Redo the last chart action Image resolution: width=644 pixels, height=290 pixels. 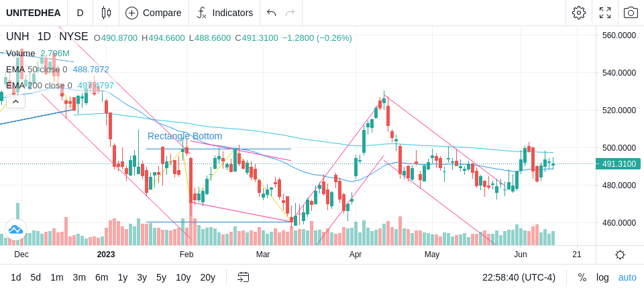(x=290, y=13)
